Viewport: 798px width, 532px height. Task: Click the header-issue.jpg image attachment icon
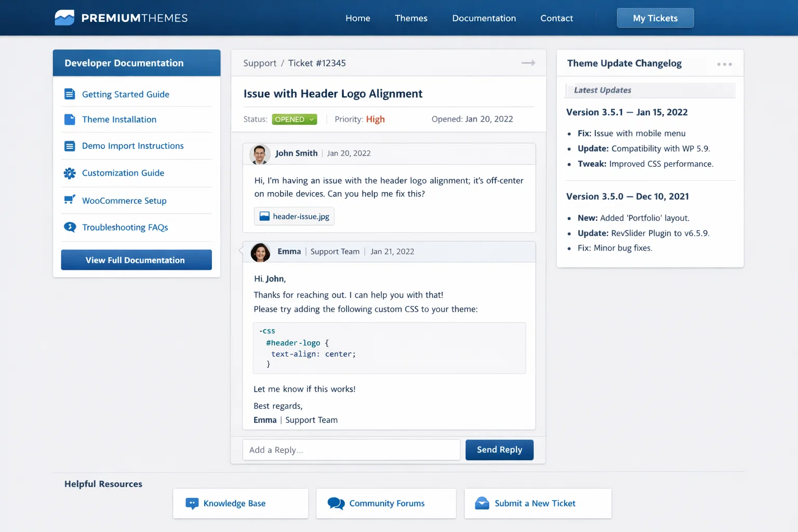point(264,217)
